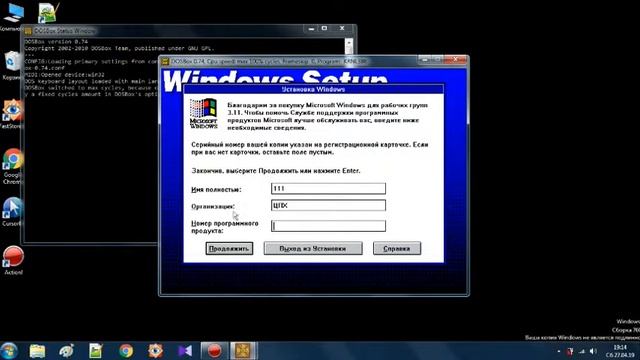
Task: Open the Notepad++ taskbar icon
Action: pyautogui.click(x=96, y=351)
